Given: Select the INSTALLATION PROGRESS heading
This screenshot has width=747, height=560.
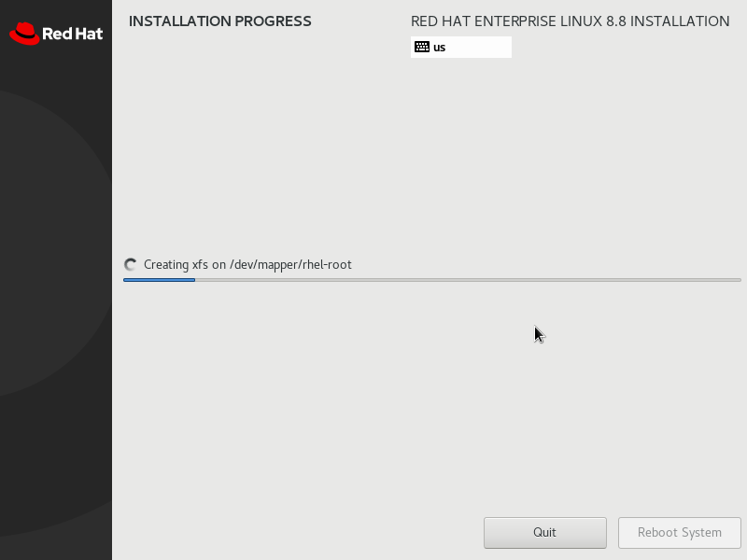Looking at the screenshot, I should 220,21.
